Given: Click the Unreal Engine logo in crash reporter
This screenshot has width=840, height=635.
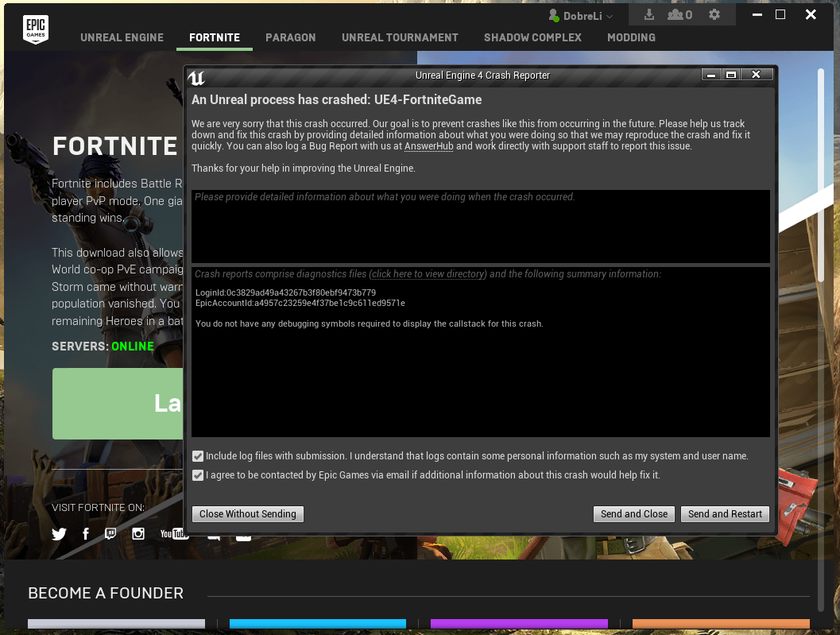Looking at the screenshot, I should coord(196,78).
